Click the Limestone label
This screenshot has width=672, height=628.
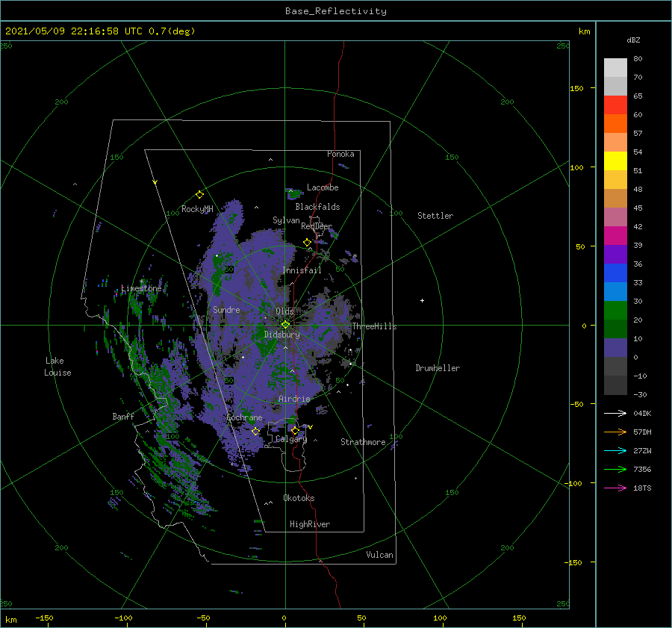(141, 288)
